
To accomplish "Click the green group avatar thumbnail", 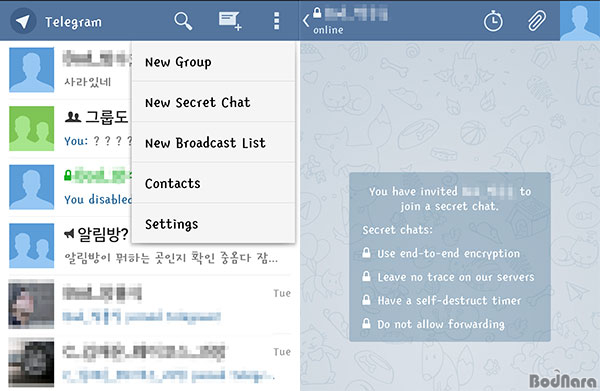I will [x=31, y=129].
